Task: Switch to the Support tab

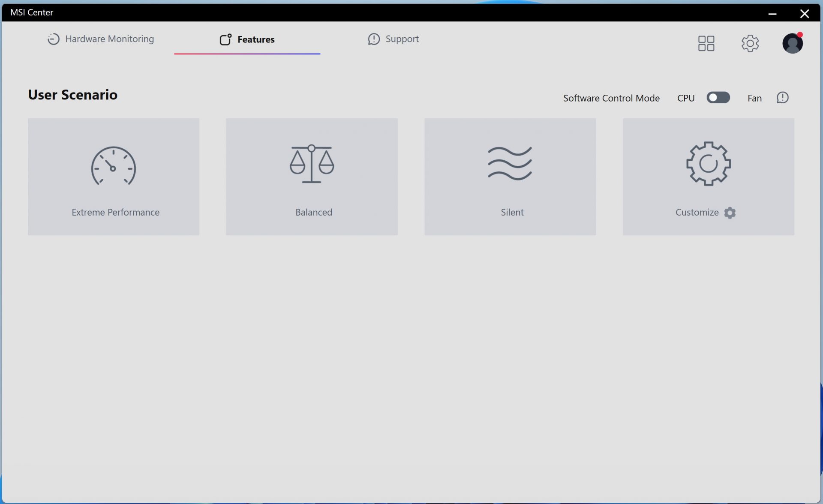Action: click(402, 39)
